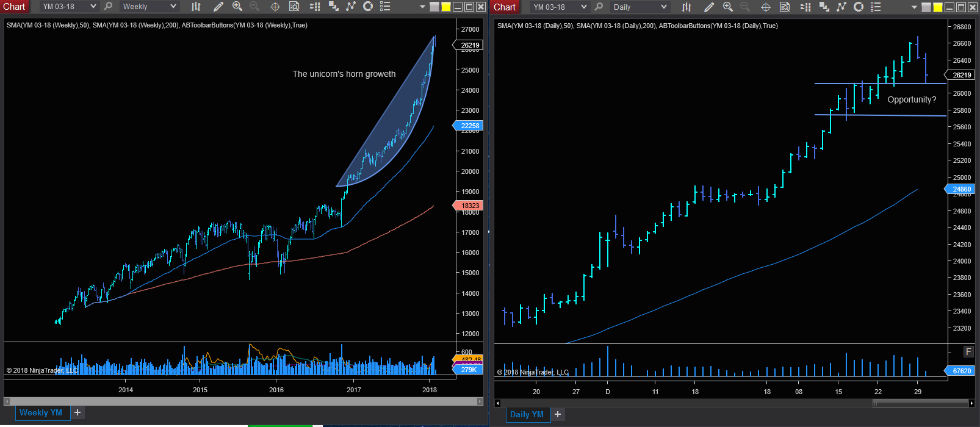The image size is (980, 427).
Task: Show the Data Box on Weekly chart
Action: (294, 7)
